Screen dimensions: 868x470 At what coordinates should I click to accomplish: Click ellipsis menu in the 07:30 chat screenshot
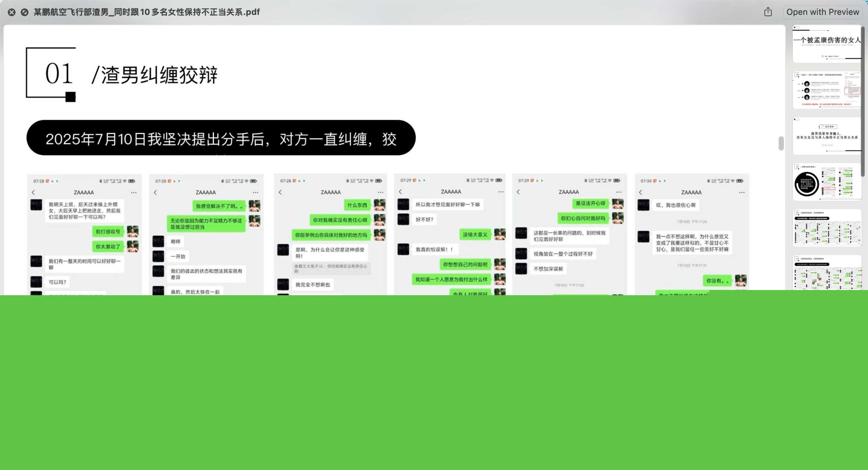[742, 192]
